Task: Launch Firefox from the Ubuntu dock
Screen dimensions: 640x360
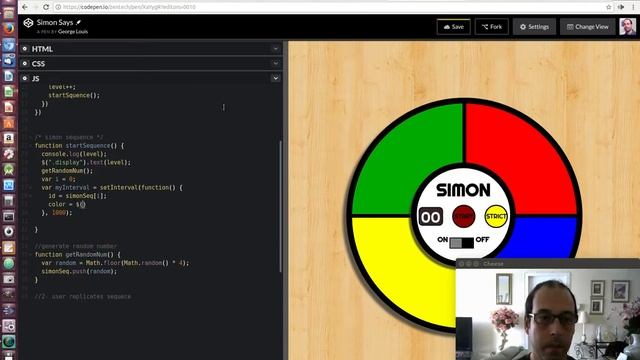Action: coord(9,29)
